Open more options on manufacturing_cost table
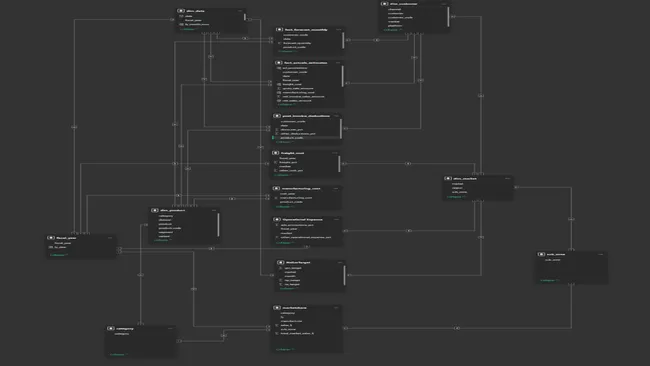 [x=335, y=189]
